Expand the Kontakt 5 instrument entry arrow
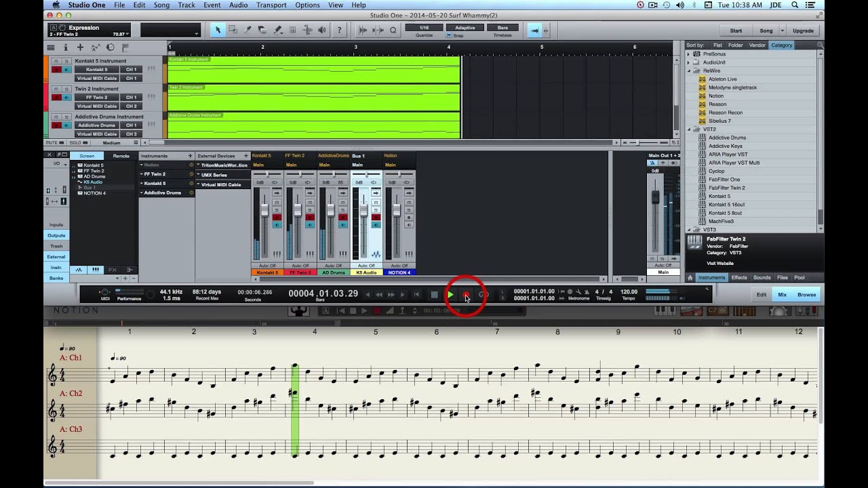This screenshot has height=488, width=868. (x=142, y=183)
